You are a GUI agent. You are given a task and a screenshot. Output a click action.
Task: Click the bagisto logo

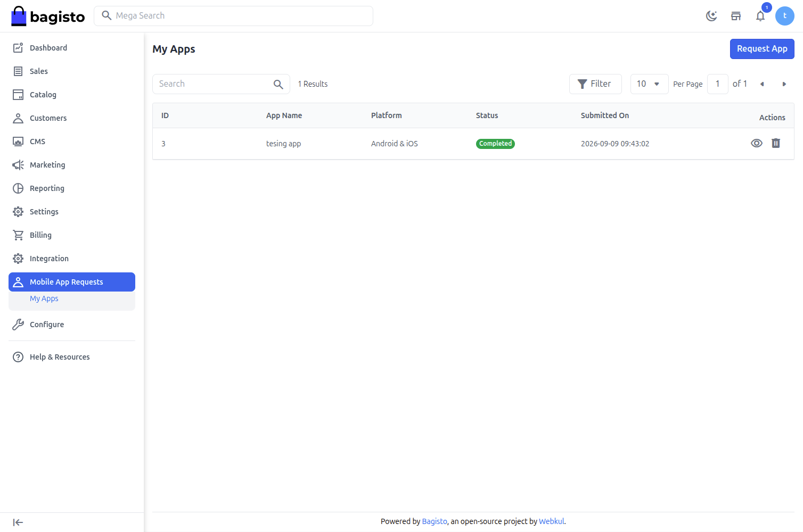pos(48,16)
